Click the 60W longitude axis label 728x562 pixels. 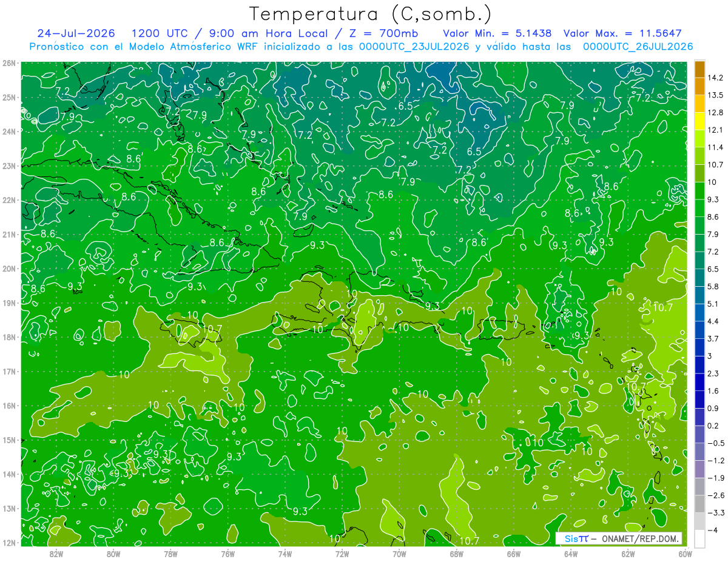click(685, 554)
